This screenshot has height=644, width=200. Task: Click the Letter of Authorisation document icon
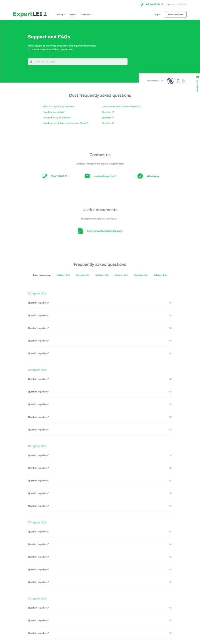point(80,231)
